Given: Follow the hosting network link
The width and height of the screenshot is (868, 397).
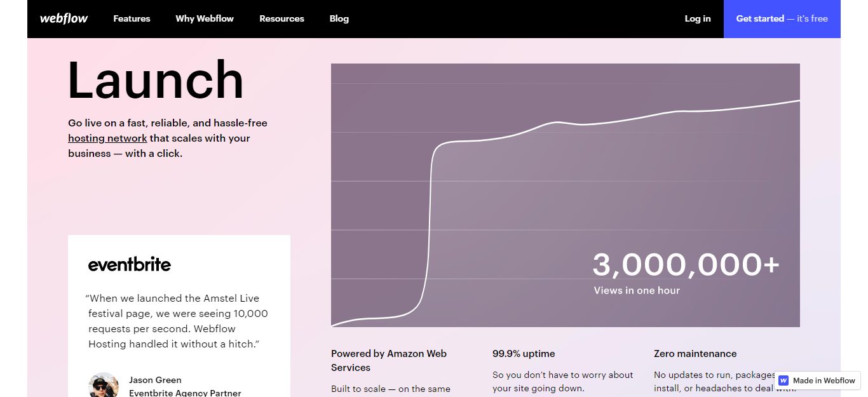Looking at the screenshot, I should pyautogui.click(x=107, y=138).
